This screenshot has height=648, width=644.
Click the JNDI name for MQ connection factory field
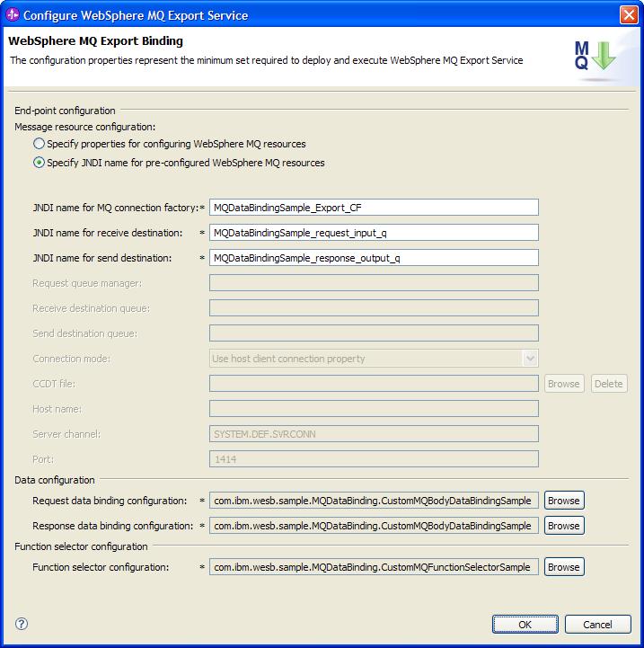coord(374,208)
